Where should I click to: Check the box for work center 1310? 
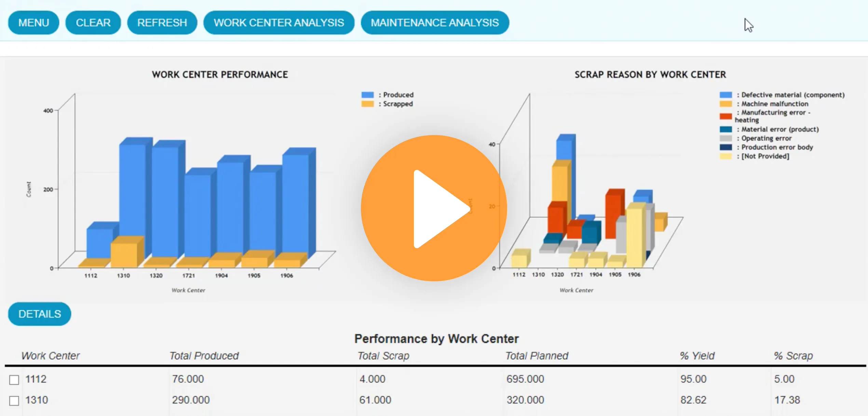pyautogui.click(x=14, y=400)
